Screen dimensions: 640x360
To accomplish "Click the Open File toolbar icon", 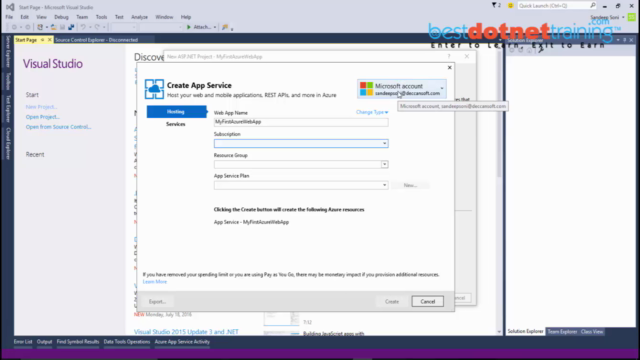I will 53,27.
